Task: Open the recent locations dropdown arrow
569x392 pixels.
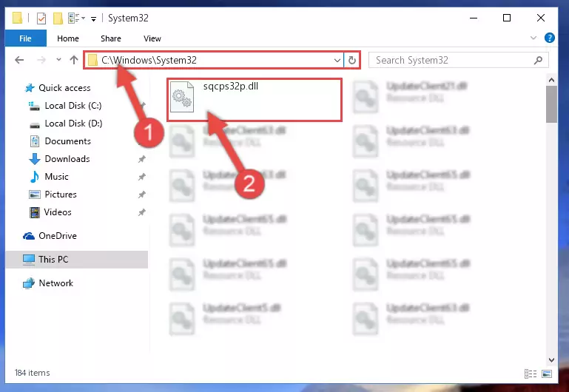Action: [x=58, y=60]
